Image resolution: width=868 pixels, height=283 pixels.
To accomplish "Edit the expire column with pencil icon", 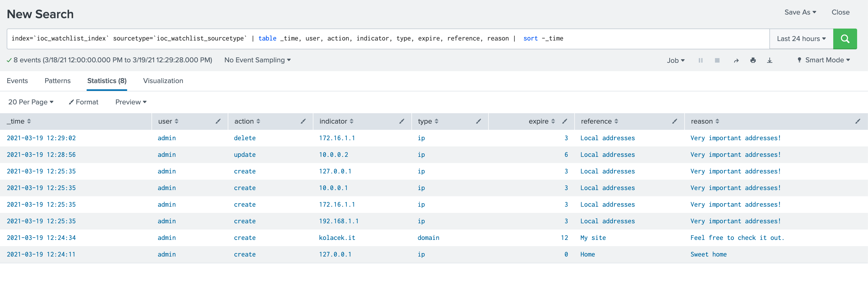I will click(565, 121).
